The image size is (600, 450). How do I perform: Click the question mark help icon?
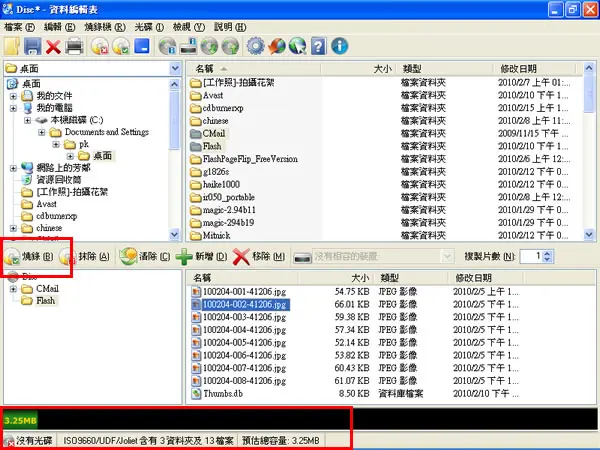click(318, 46)
